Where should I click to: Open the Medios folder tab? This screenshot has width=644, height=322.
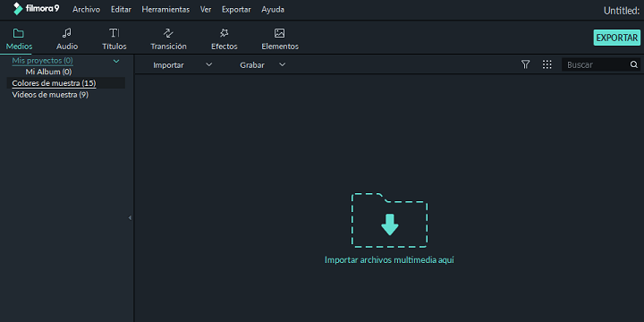click(x=19, y=39)
